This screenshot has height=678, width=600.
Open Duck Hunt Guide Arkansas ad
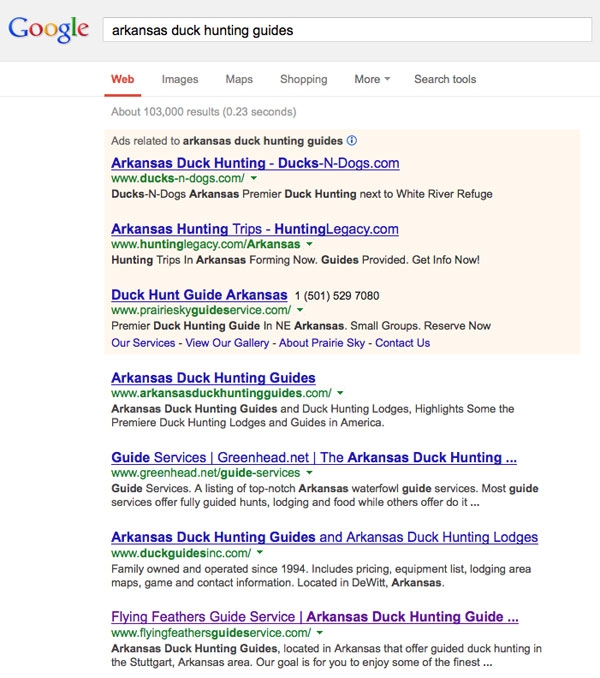199,294
